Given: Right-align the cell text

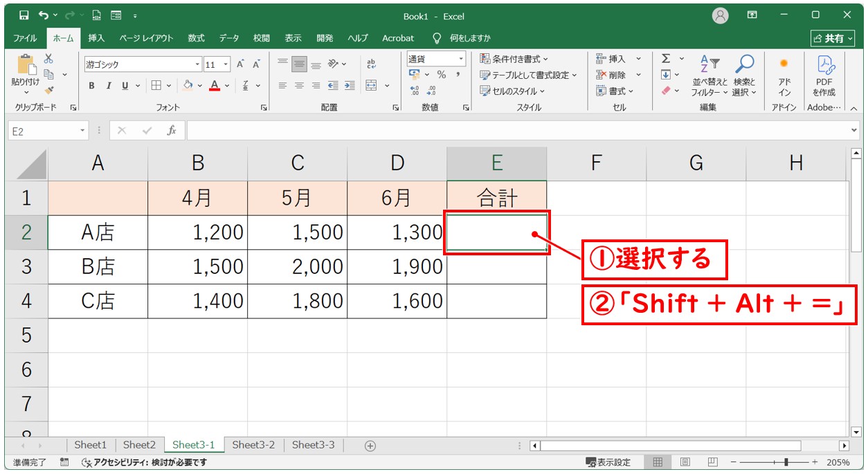Looking at the screenshot, I should 316,86.
